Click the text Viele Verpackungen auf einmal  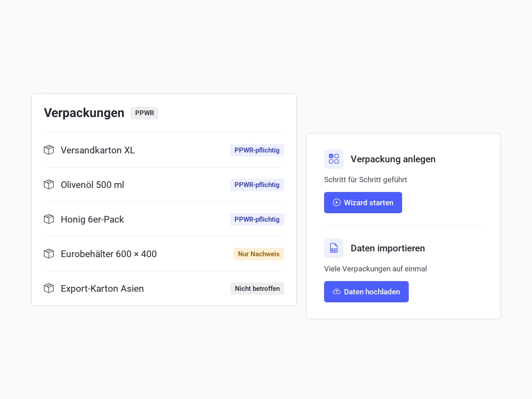pyautogui.click(x=376, y=269)
